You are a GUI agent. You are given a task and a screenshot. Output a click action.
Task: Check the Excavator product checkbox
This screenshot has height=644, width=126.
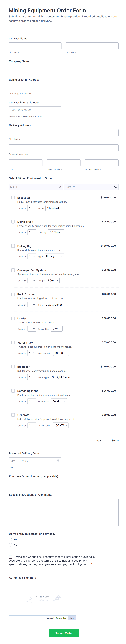pyautogui.click(x=13, y=198)
